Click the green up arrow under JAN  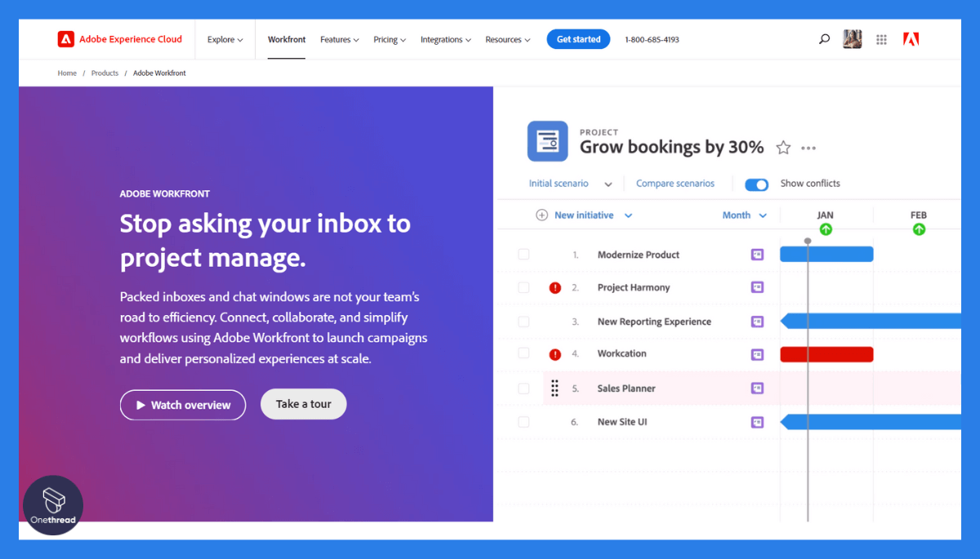click(x=826, y=229)
